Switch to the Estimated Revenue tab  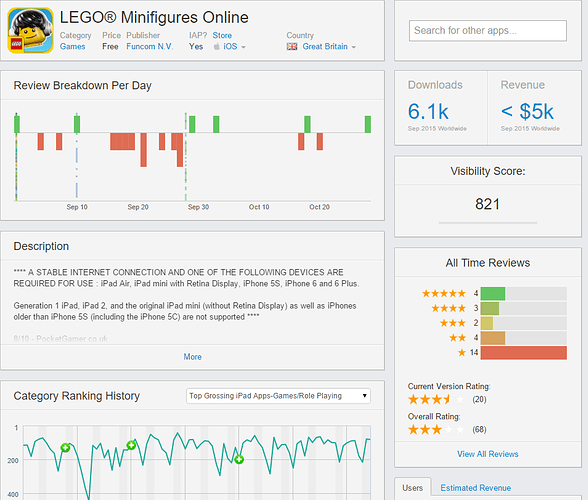coord(476,488)
